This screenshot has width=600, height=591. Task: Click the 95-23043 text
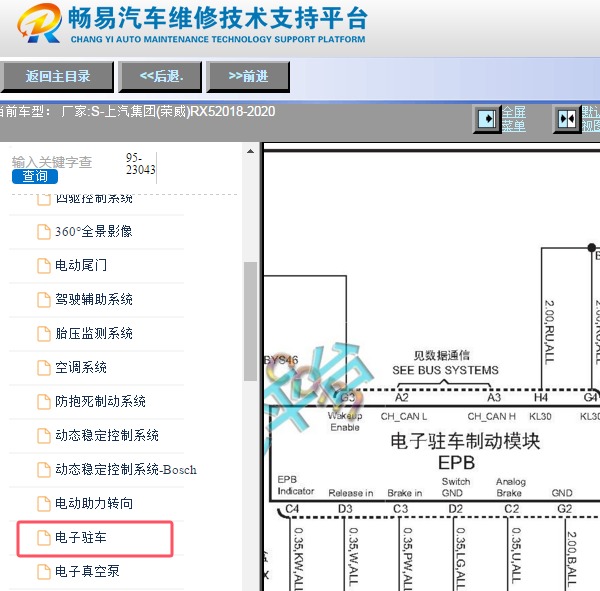pos(140,163)
